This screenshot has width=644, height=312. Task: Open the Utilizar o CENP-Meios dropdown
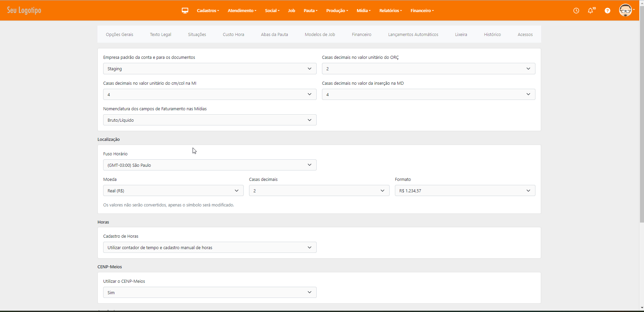(209, 292)
